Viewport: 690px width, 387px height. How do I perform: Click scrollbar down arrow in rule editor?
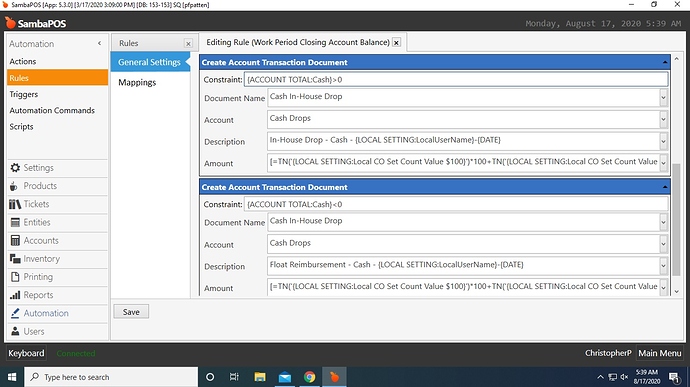676,291
